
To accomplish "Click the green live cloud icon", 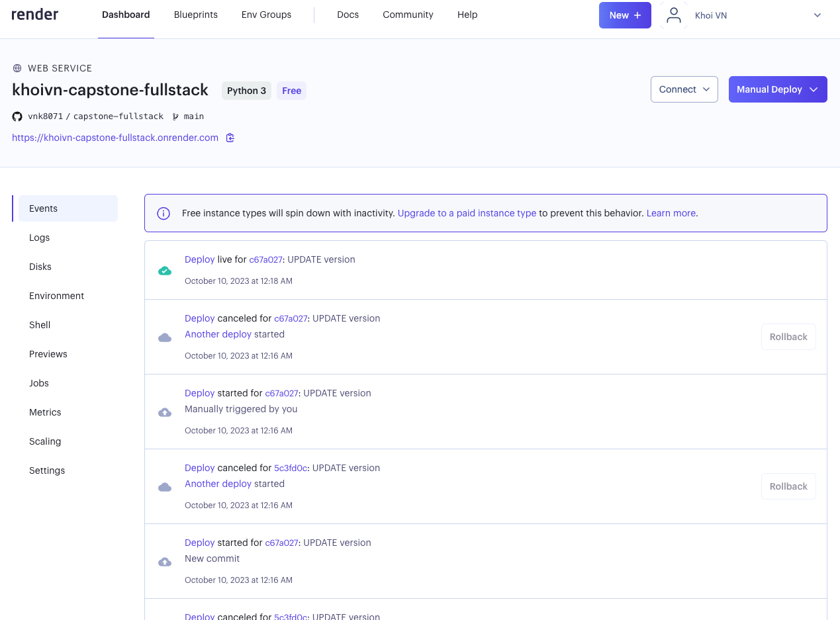I will [165, 271].
